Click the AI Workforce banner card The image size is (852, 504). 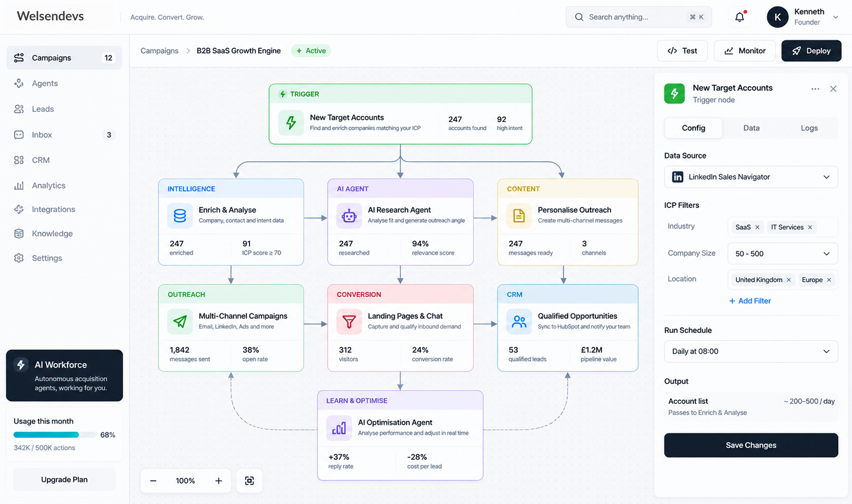point(64,375)
